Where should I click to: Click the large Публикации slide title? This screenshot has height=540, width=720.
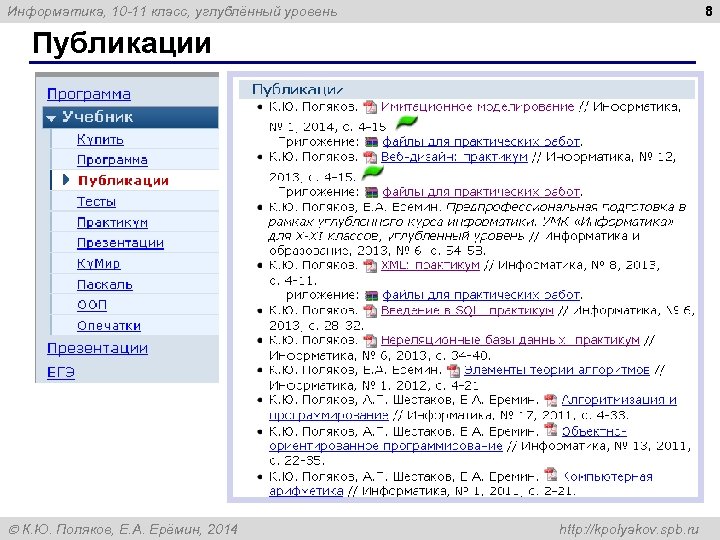[122, 44]
